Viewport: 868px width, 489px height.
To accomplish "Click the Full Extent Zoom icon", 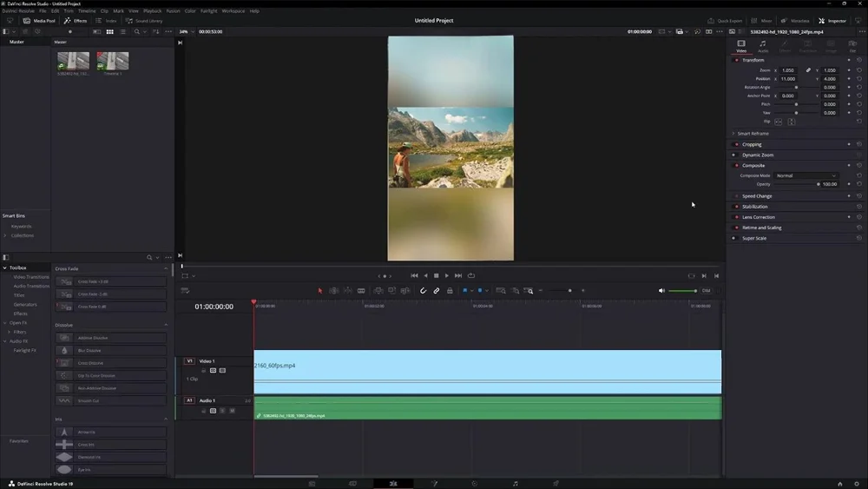I will (501, 291).
